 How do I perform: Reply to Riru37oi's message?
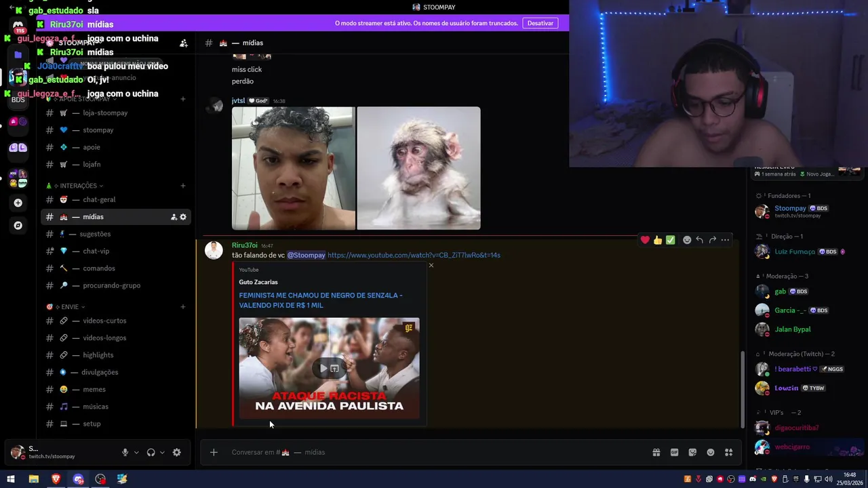700,240
